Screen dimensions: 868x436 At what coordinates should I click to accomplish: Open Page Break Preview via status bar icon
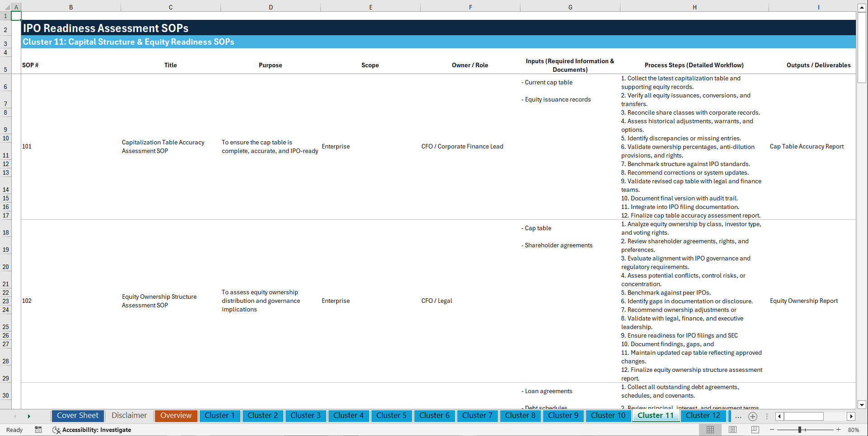pyautogui.click(x=754, y=430)
